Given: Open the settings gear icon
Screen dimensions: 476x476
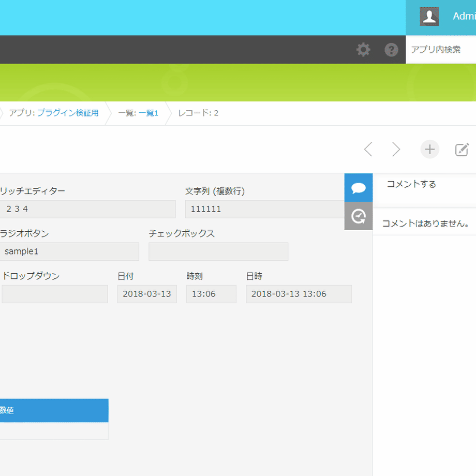Looking at the screenshot, I should pos(363,50).
